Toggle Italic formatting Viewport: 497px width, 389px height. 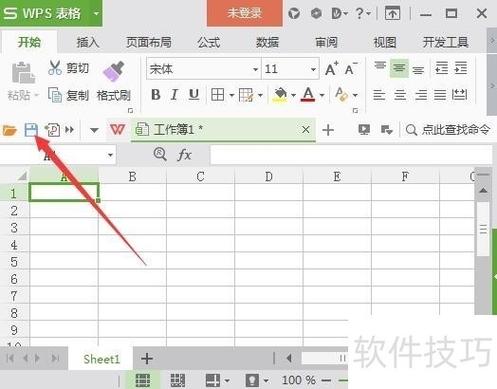[174, 95]
